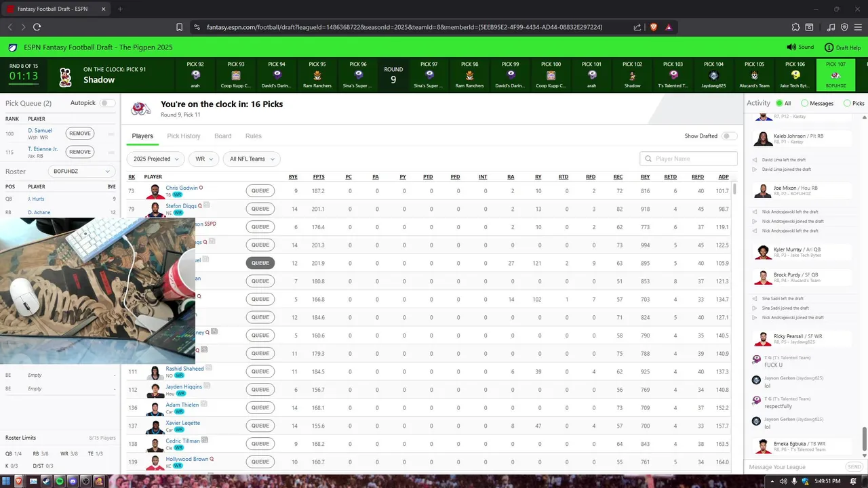Select the All activity radio button

(779, 103)
